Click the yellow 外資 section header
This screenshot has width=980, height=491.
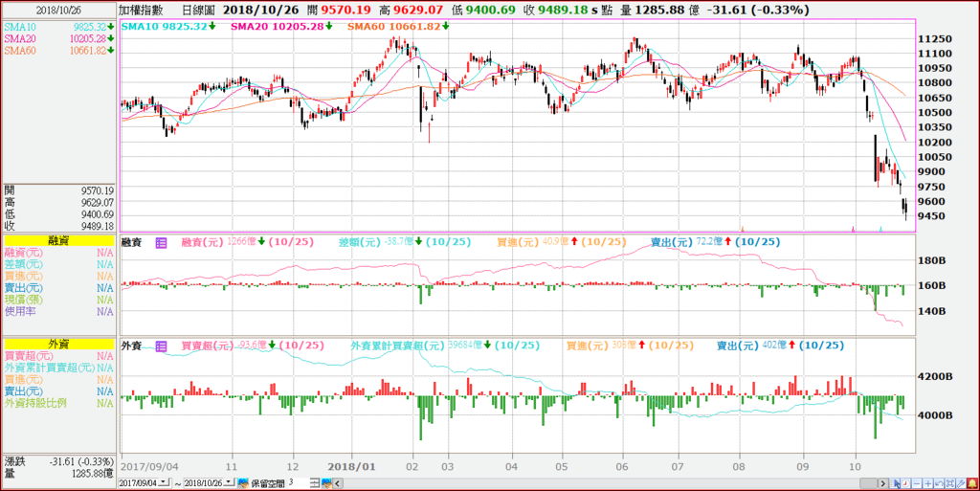[58, 345]
